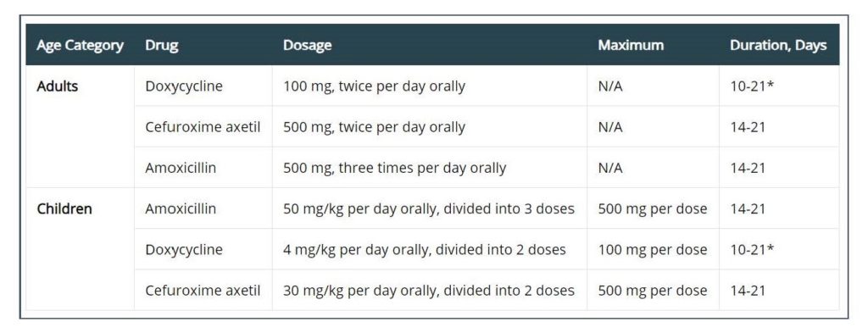Click Doxycycline in the Adults section
Image resolution: width=868 pixels, height=333 pixels.
point(184,86)
